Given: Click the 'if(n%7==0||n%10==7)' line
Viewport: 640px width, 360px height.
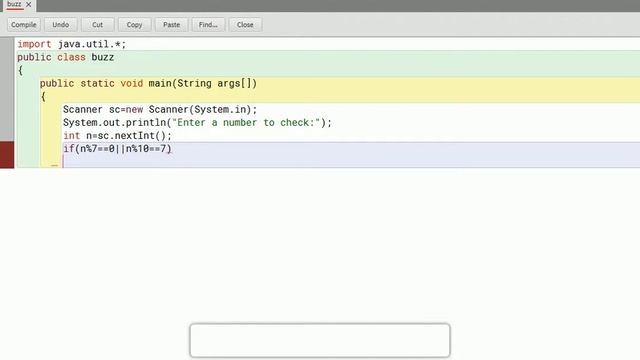Looking at the screenshot, I should [118, 149].
